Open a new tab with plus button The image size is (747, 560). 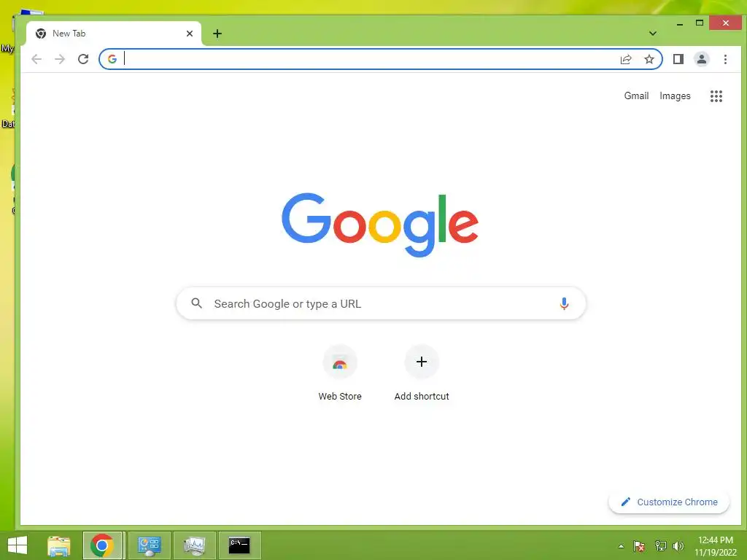(x=217, y=34)
